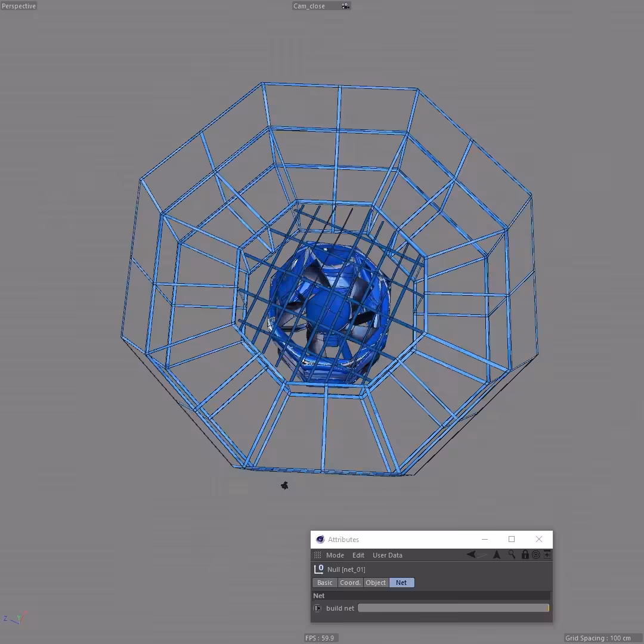
Task: Click the build net slider bar
Action: coord(453,608)
